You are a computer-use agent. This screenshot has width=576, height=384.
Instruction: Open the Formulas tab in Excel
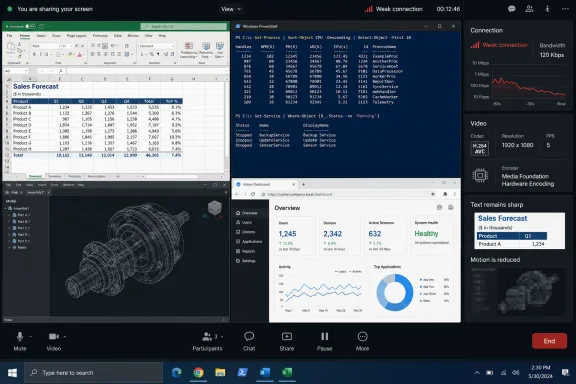100,36
